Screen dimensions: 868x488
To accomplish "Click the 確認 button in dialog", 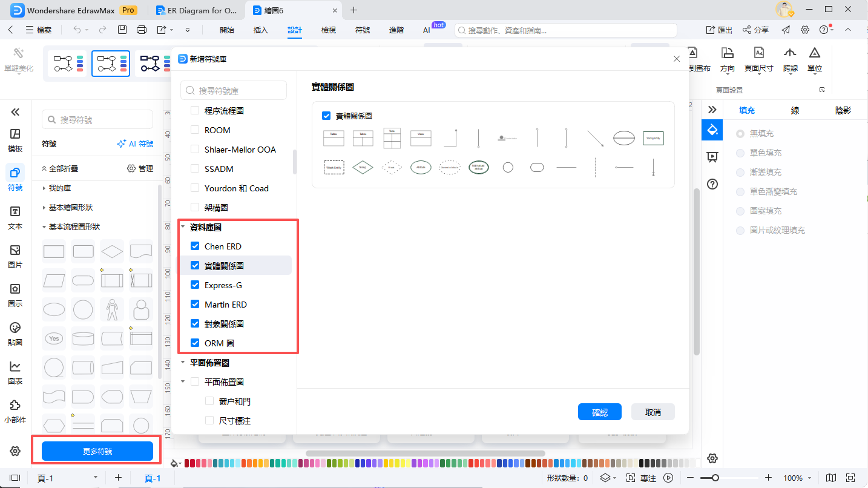I will coord(599,412).
